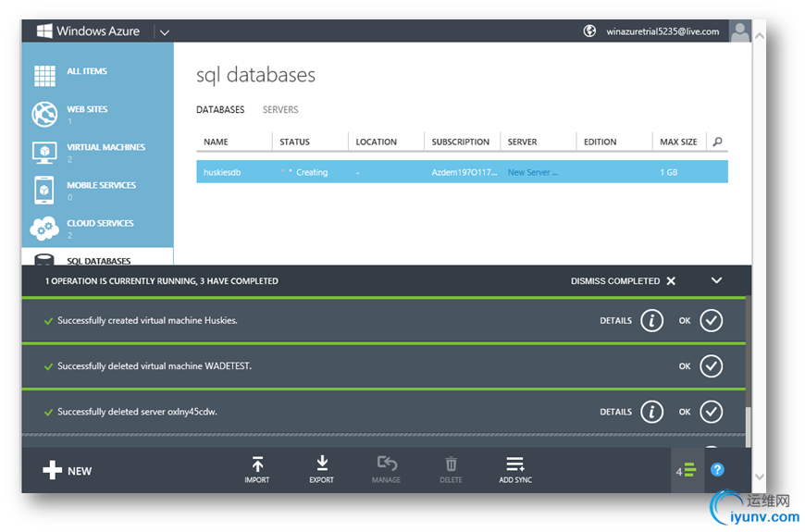Open the Virtual Machines monitor icon

click(x=44, y=152)
